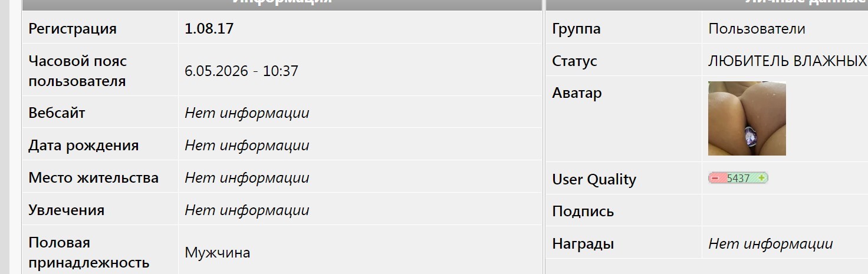Image resolution: width=868 pixels, height=274 pixels.
Task: Click the Дата рождения row label
Action: click(84, 146)
